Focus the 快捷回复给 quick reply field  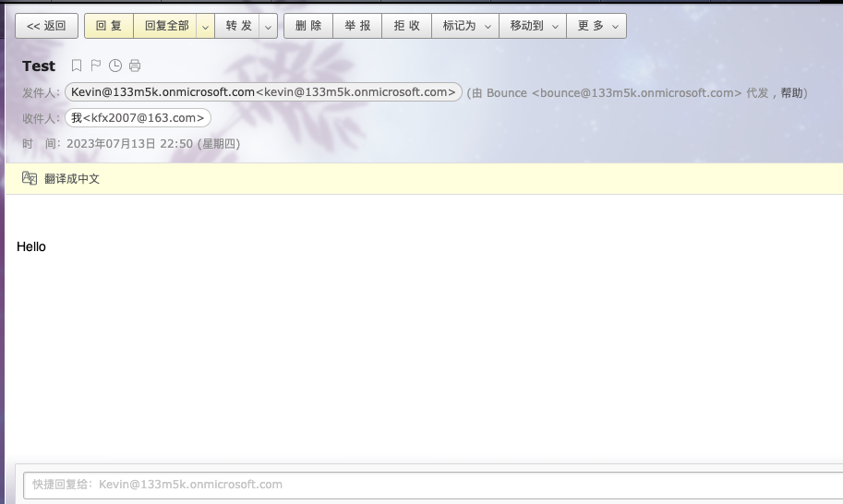pyautogui.click(x=433, y=485)
